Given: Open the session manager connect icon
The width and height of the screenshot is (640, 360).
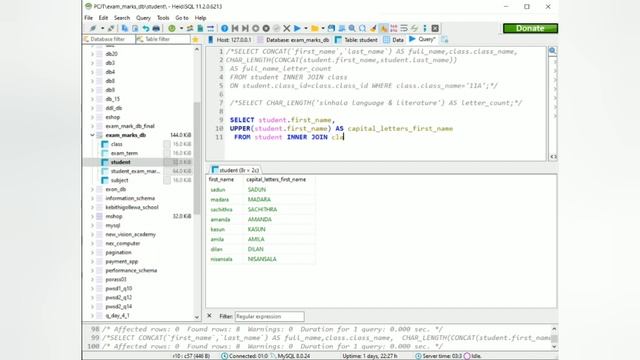Looking at the screenshot, I should click(x=93, y=28).
